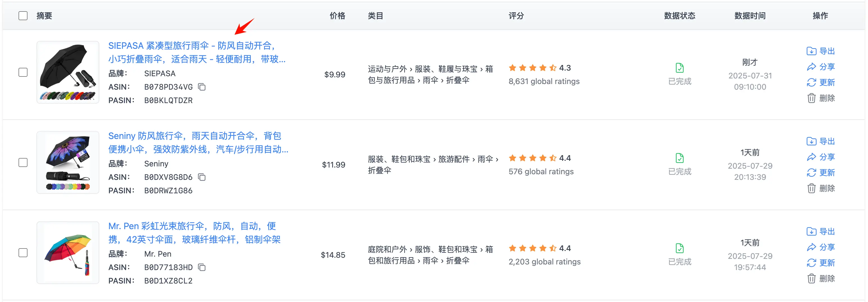Click share icon in Mr. Pen row
This screenshot has height=302, width=868.
coord(811,247)
